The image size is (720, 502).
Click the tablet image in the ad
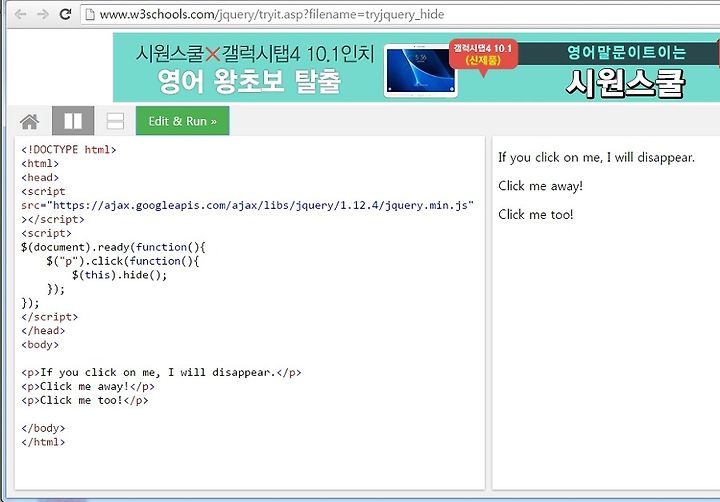(420, 70)
